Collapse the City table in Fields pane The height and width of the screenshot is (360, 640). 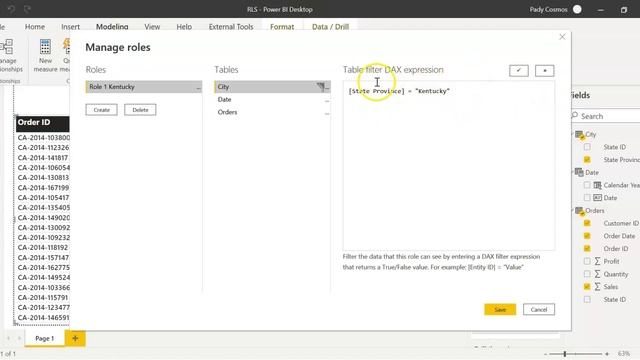pos(573,134)
